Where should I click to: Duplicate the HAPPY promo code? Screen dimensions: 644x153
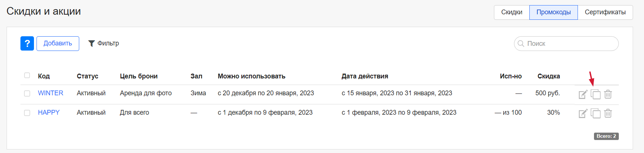(x=595, y=113)
